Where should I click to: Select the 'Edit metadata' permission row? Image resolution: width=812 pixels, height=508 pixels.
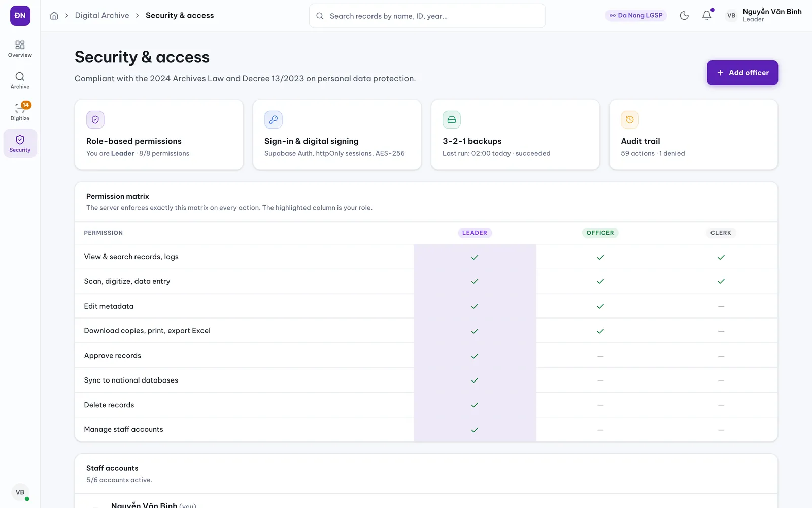coord(426,306)
